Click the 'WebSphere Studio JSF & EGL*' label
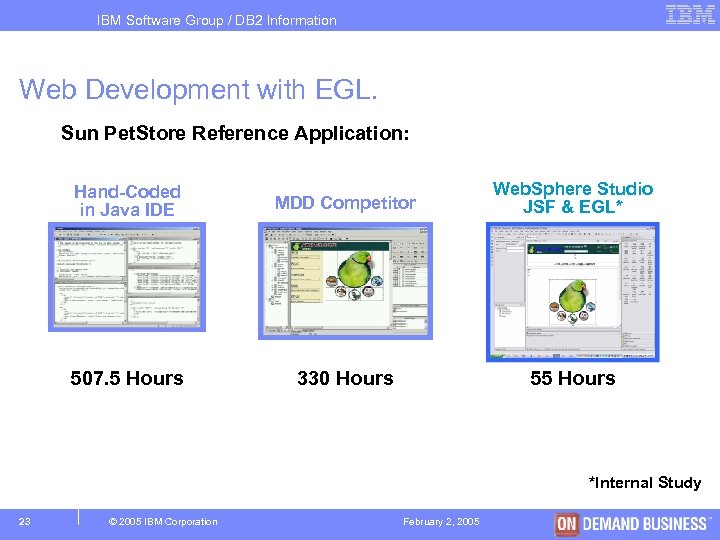Image resolution: width=720 pixels, height=540 pixels. [x=573, y=197]
